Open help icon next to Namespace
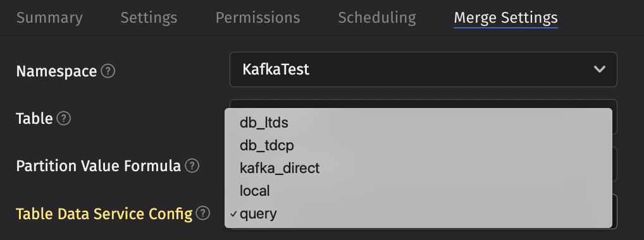 click(108, 71)
